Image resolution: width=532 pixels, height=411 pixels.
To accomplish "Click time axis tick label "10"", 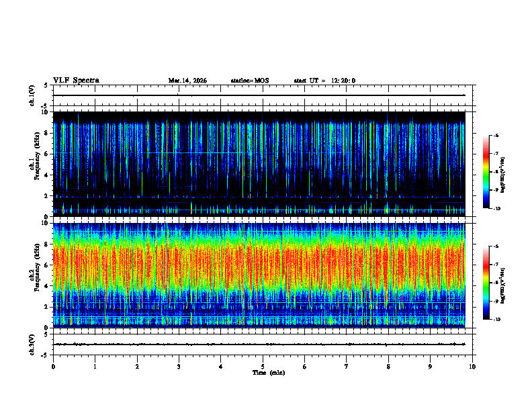I will pos(472,367).
